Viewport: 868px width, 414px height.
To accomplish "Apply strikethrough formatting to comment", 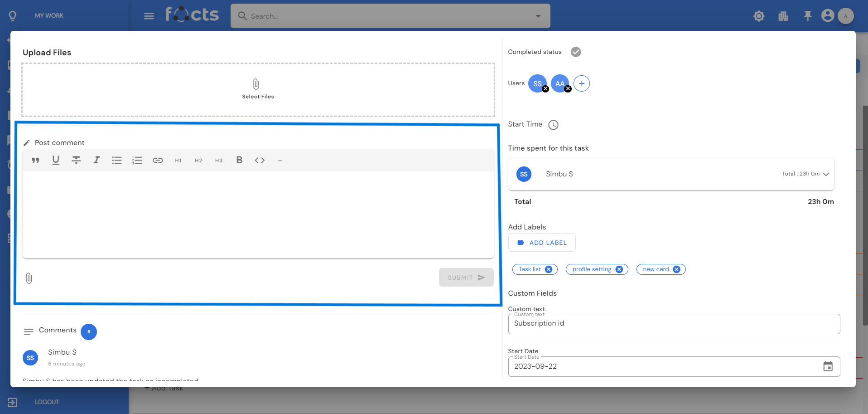I will 76,160.
